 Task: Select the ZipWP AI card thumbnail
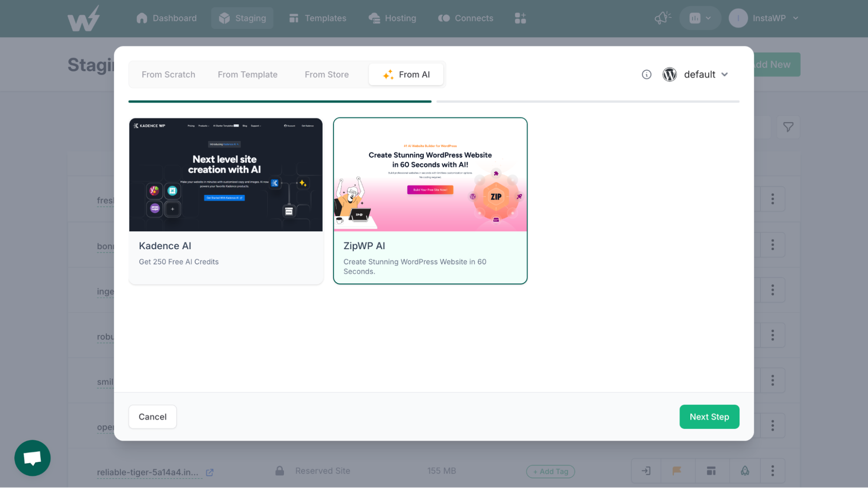430,175
